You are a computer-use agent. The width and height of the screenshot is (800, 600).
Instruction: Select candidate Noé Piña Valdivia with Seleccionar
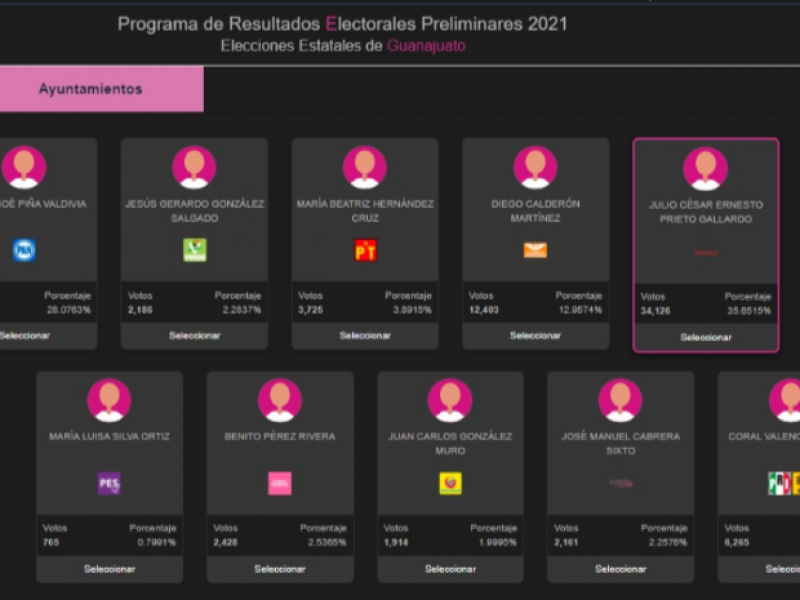[x=24, y=336]
